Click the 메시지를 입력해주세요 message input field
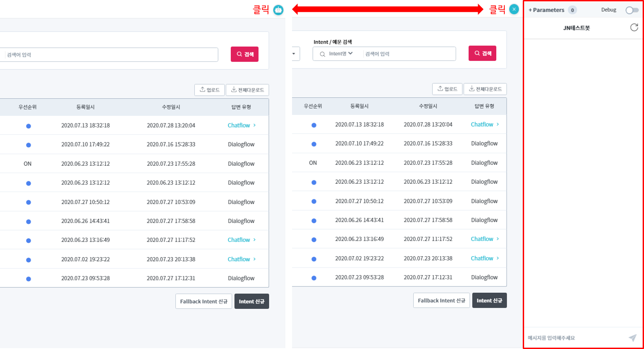Image resolution: width=644 pixels, height=349 pixels. (575, 338)
